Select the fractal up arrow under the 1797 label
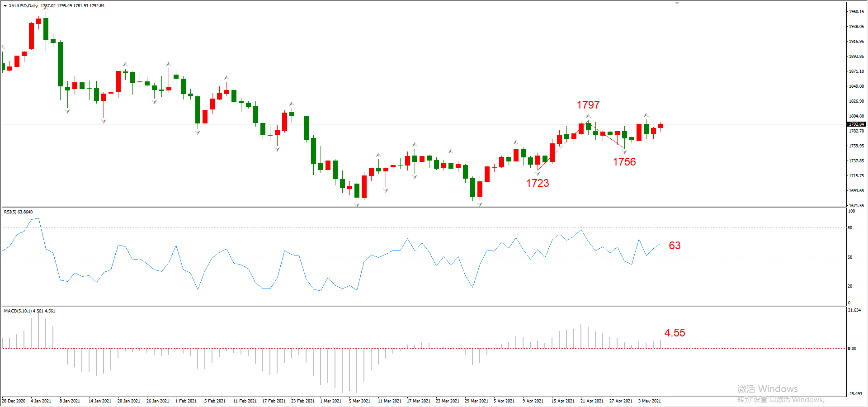Screen dimensions: 868x407 [x=588, y=116]
